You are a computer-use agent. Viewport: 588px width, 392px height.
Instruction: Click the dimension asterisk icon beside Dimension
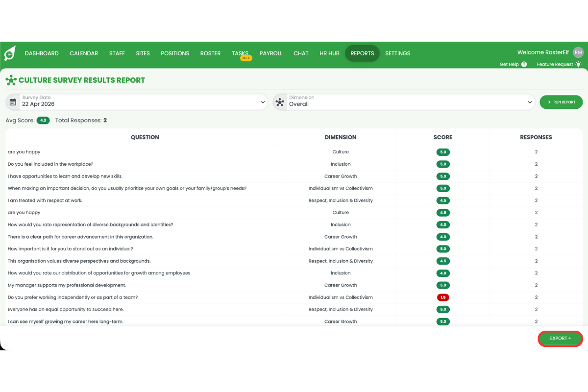279,101
